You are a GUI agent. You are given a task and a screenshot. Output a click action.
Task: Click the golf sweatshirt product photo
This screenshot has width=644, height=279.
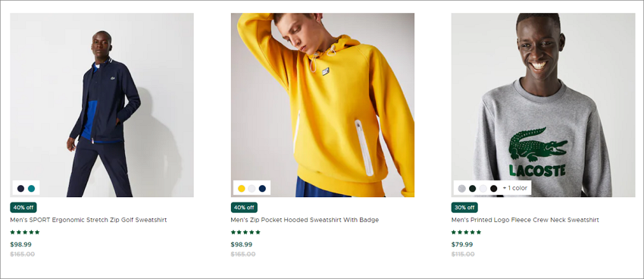click(x=102, y=105)
